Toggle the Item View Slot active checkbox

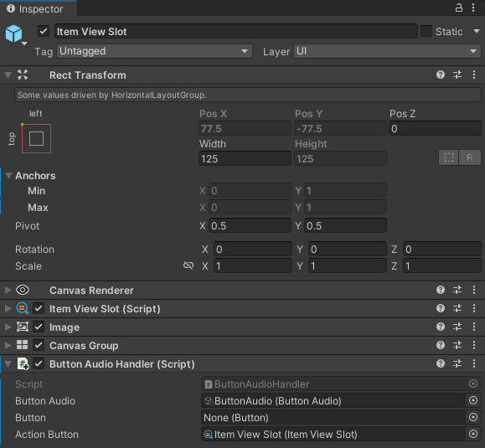pyautogui.click(x=44, y=31)
